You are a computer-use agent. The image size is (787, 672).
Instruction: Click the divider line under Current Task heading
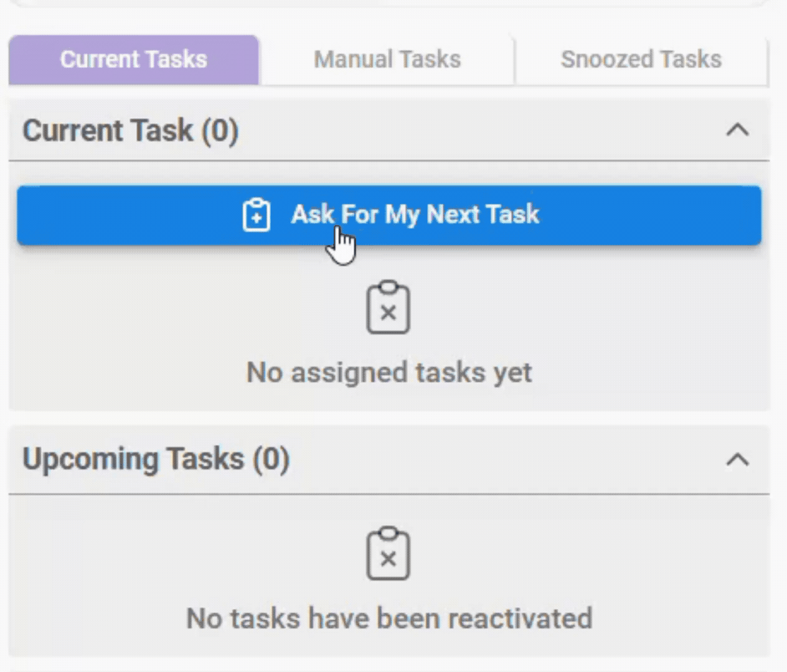[x=389, y=161]
